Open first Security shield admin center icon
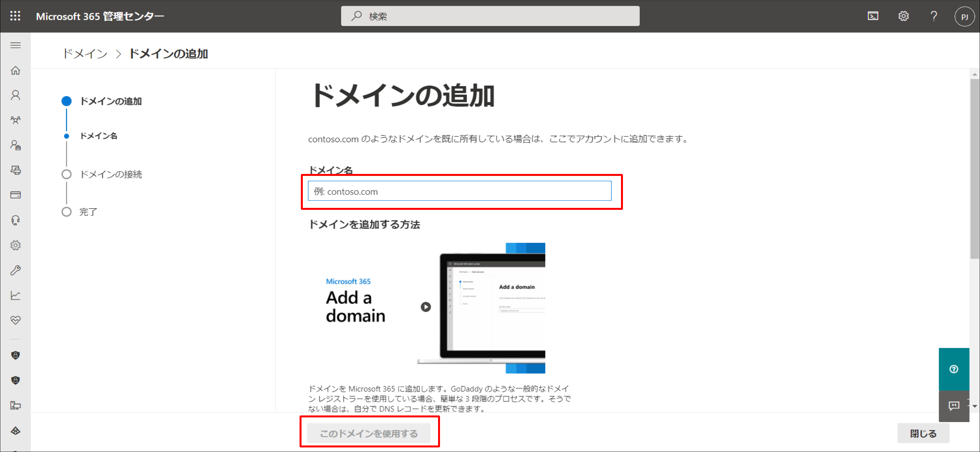Image resolution: width=980 pixels, height=452 pixels. pyautogui.click(x=16, y=355)
